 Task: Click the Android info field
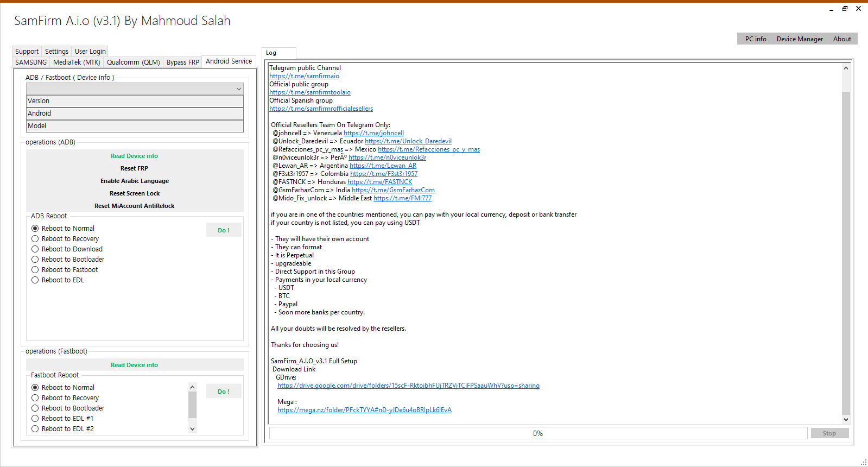[x=135, y=113]
